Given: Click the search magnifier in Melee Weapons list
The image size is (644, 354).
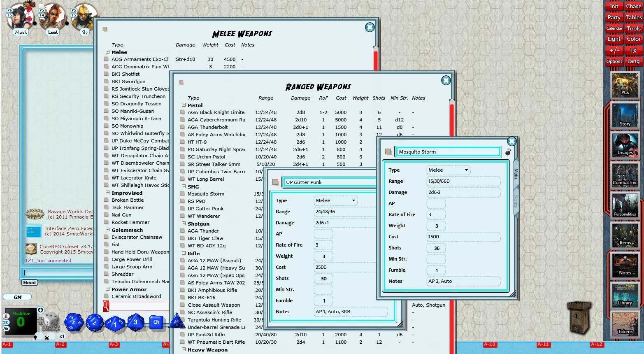Looking at the screenshot, I should (x=105, y=307).
